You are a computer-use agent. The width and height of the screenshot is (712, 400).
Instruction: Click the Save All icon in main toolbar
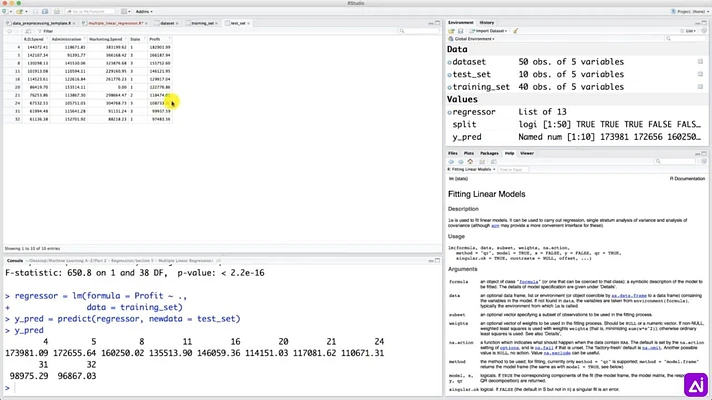45,11
